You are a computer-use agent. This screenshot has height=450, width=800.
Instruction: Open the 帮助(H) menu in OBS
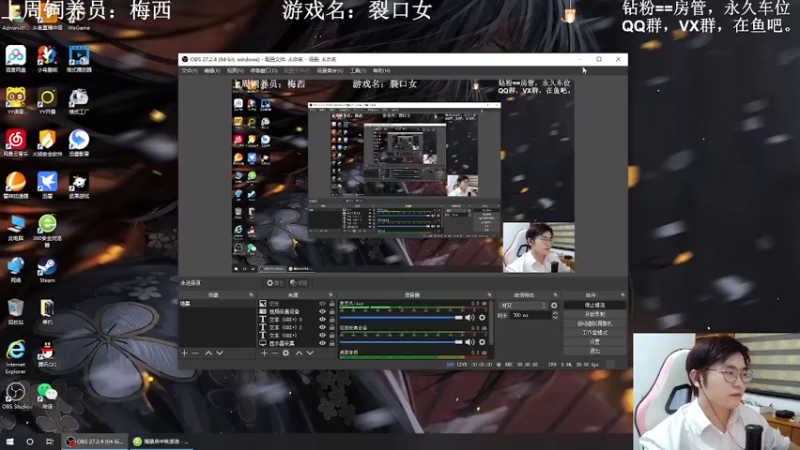(381, 70)
